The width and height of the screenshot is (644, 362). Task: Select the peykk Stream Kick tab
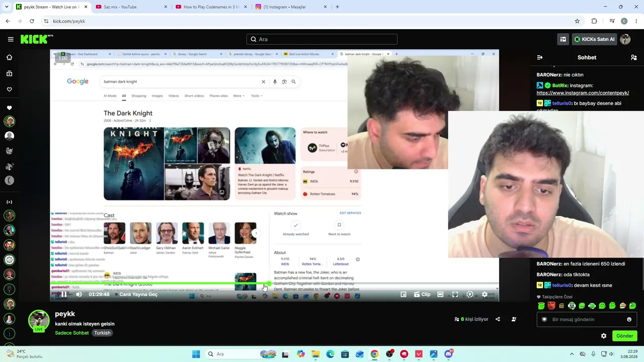point(51,7)
